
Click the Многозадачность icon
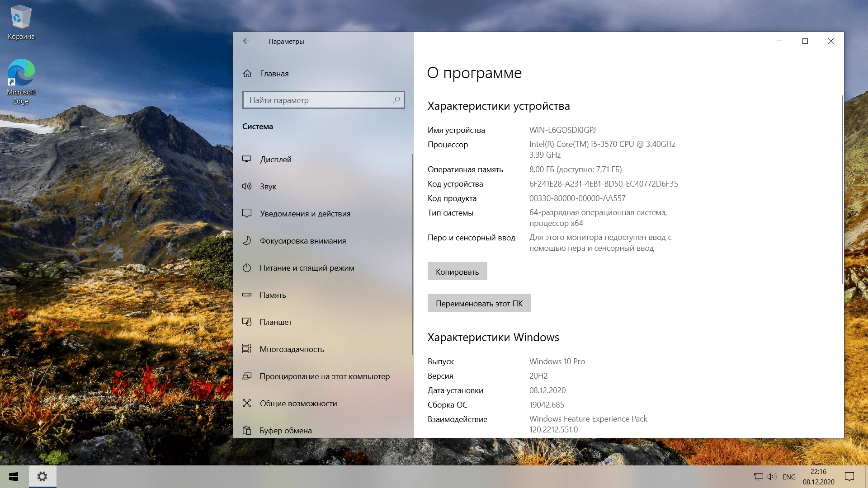[247, 349]
